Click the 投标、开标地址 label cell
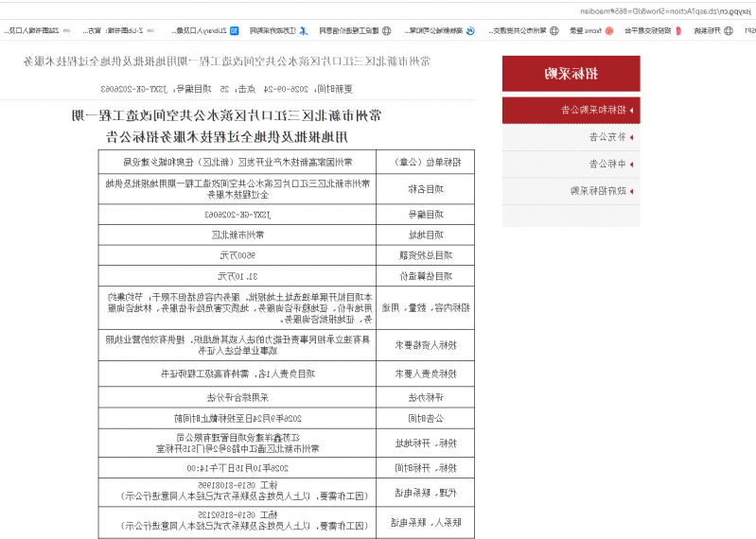Screen dimensions: 756x539 [425, 443]
